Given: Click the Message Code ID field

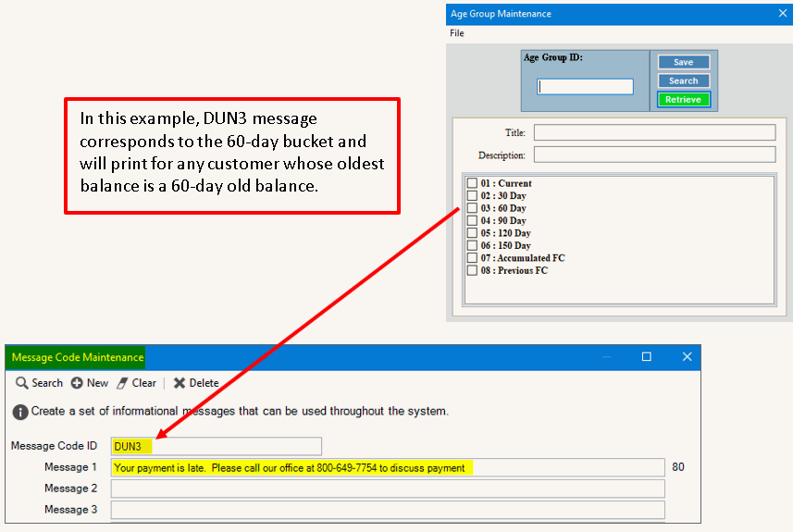Looking at the screenshot, I should [x=216, y=446].
